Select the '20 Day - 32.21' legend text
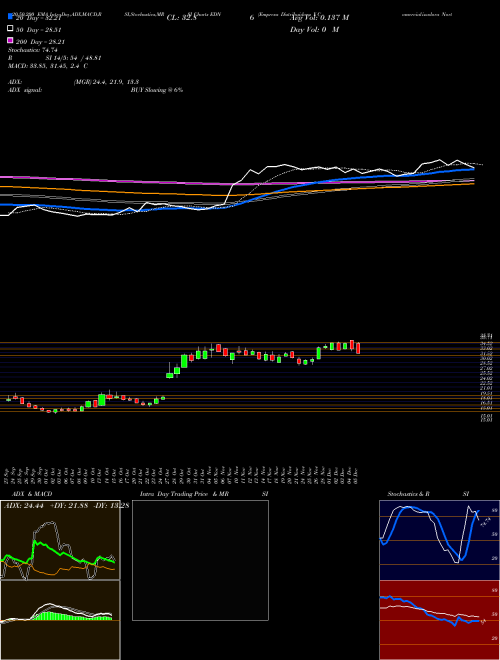The height and width of the screenshot is (660, 500). (x=39, y=18)
